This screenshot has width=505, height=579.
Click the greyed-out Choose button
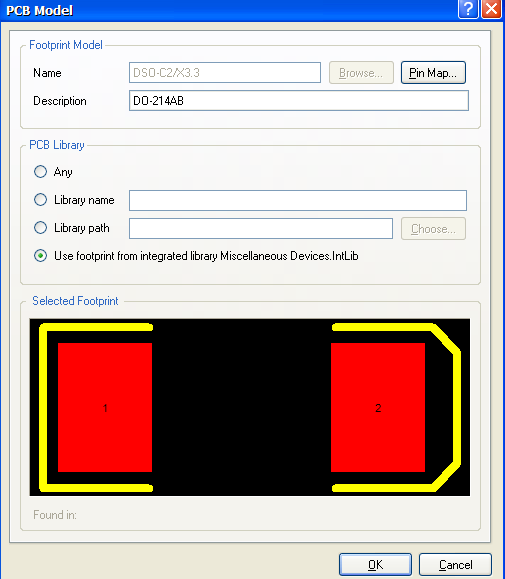click(x=433, y=229)
